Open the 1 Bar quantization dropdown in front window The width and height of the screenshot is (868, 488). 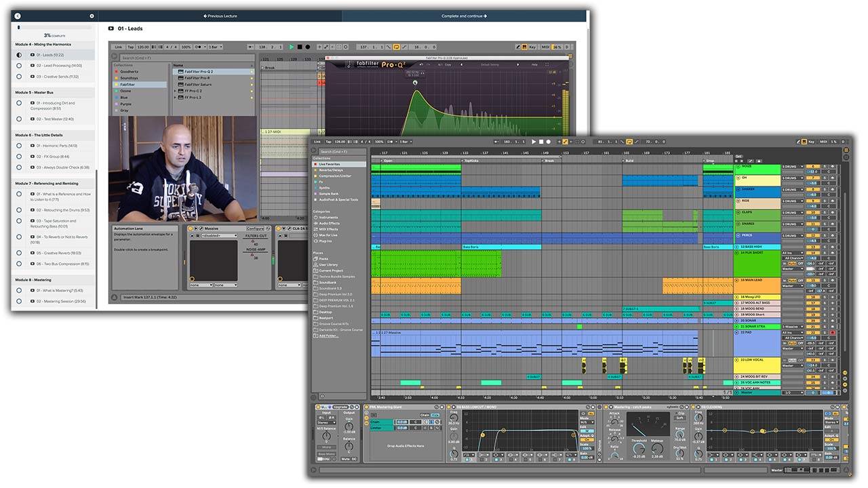pos(405,142)
